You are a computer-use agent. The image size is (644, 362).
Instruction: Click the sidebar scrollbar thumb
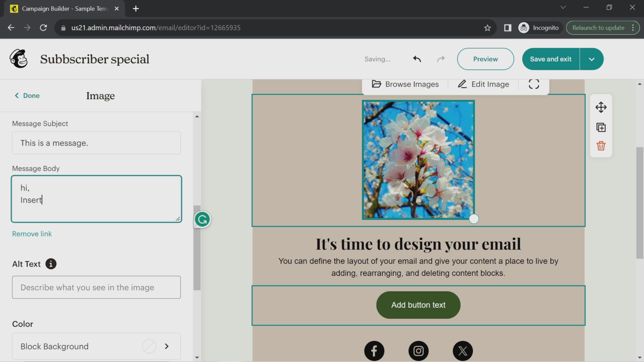coord(197,248)
